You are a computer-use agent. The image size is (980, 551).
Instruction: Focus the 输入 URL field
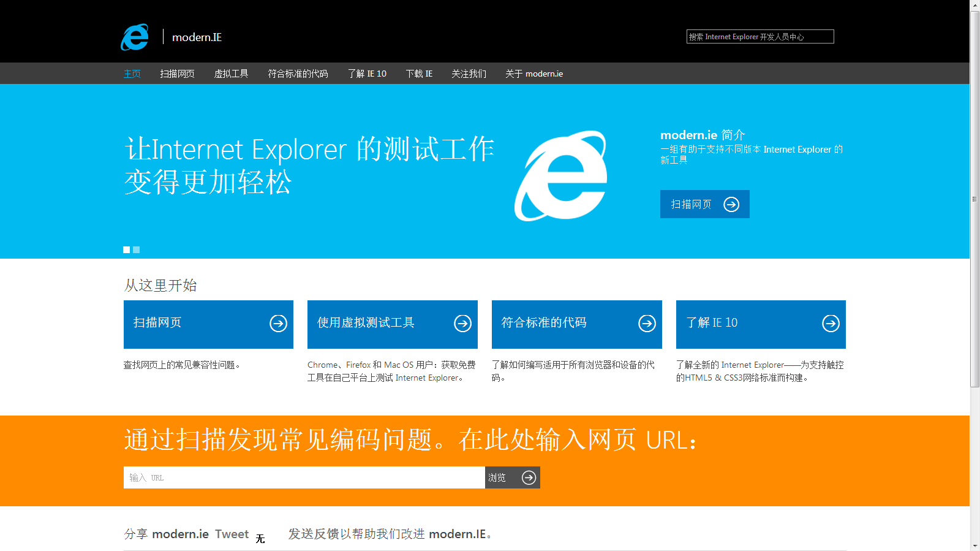point(304,477)
